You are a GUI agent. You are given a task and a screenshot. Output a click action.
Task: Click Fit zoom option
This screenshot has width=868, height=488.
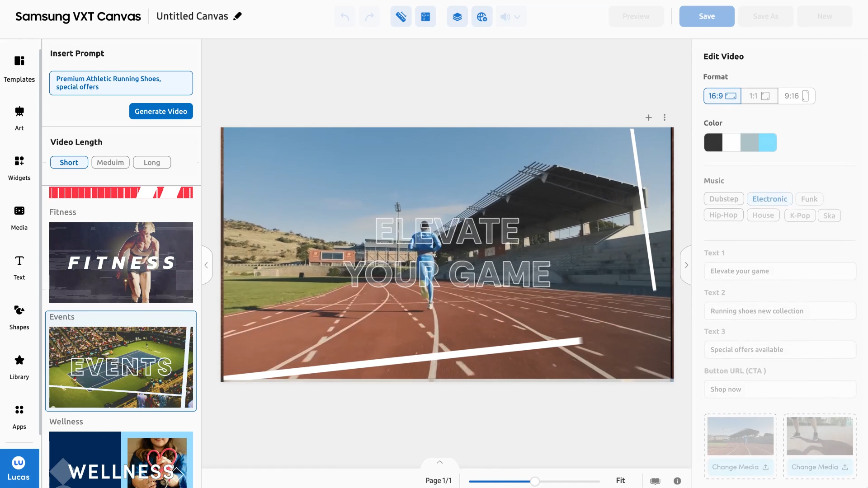pyautogui.click(x=620, y=480)
